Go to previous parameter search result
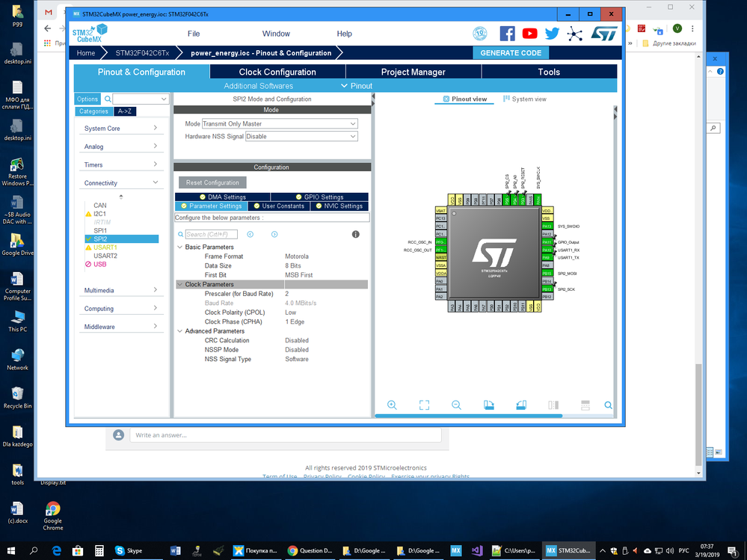Screen dimensions: 747x560 250,234
